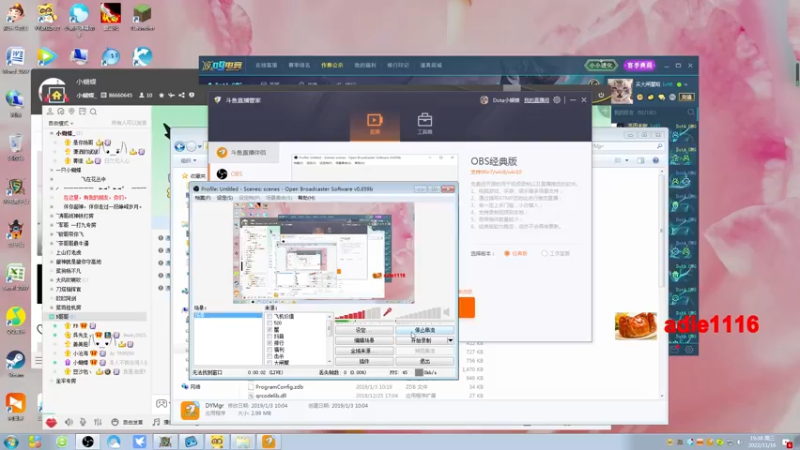800x450 pixels.
Task: Adjust the desktop volume meter in OBS
Action: click(x=418, y=313)
